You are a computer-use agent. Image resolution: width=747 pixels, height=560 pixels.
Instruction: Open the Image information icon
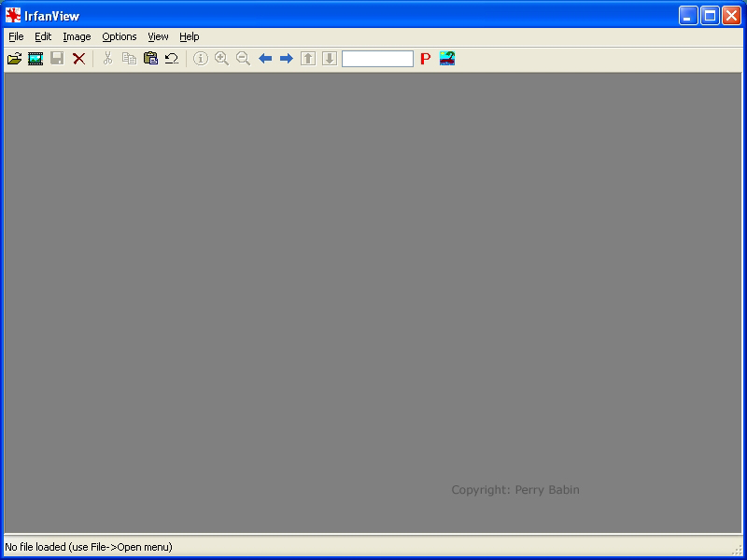tap(201, 59)
